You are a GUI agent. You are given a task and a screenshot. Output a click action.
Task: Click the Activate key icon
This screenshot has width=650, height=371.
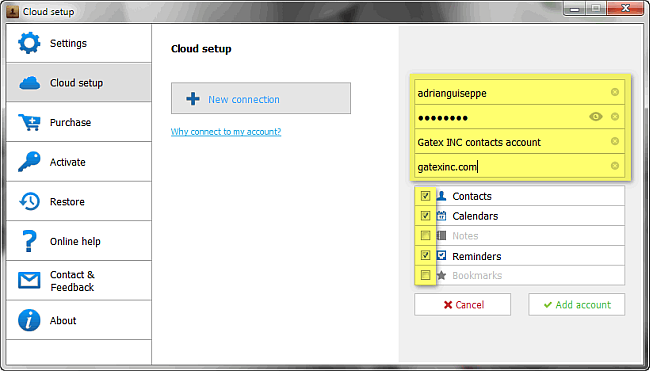pyautogui.click(x=29, y=162)
